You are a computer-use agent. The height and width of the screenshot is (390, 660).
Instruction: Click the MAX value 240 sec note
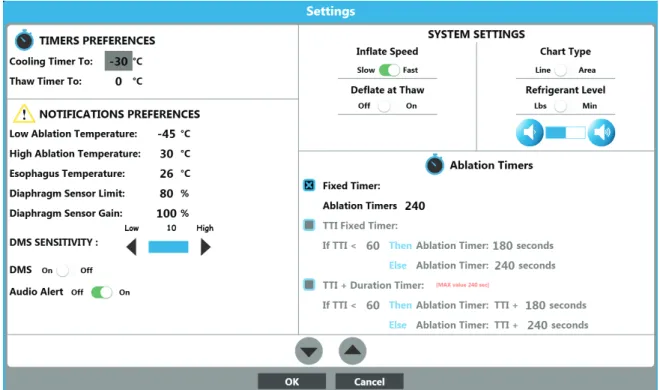[x=462, y=285]
